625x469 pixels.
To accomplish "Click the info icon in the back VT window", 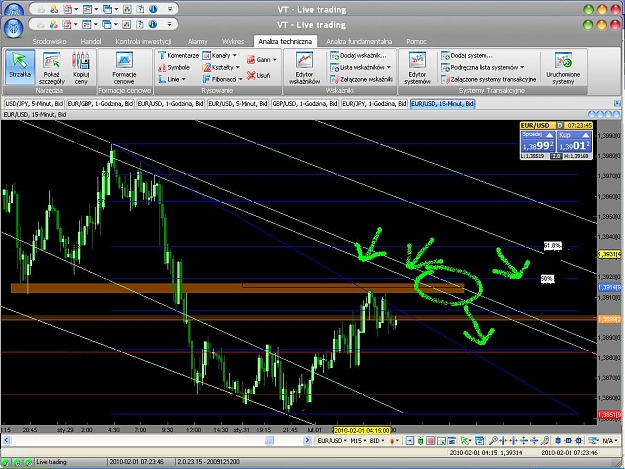I will [x=153, y=9].
